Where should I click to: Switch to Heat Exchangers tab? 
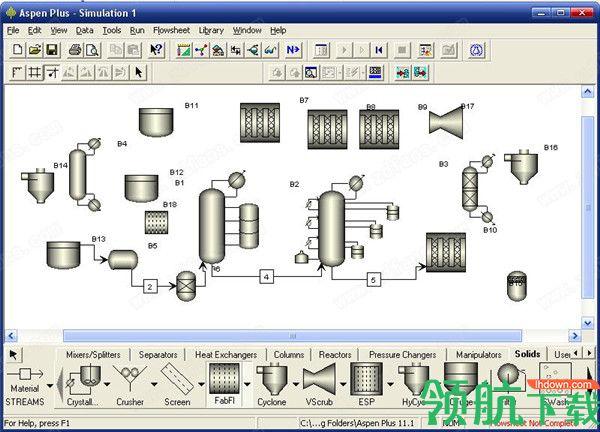point(226,355)
